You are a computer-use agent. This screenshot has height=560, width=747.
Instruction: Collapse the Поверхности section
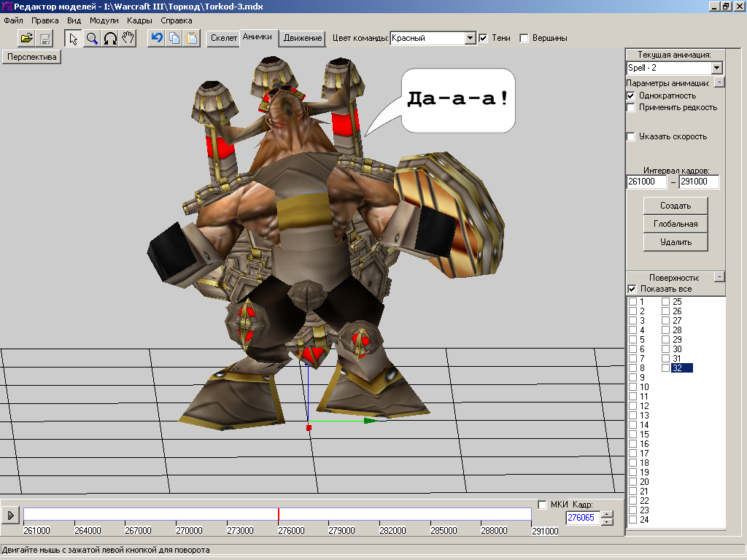click(x=719, y=276)
